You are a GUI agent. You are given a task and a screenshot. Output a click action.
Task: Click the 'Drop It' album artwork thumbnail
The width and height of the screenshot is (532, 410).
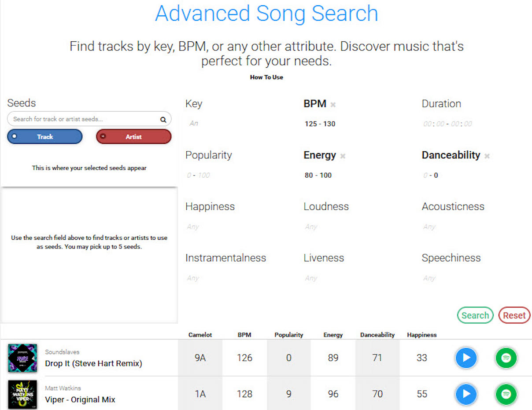(22, 358)
